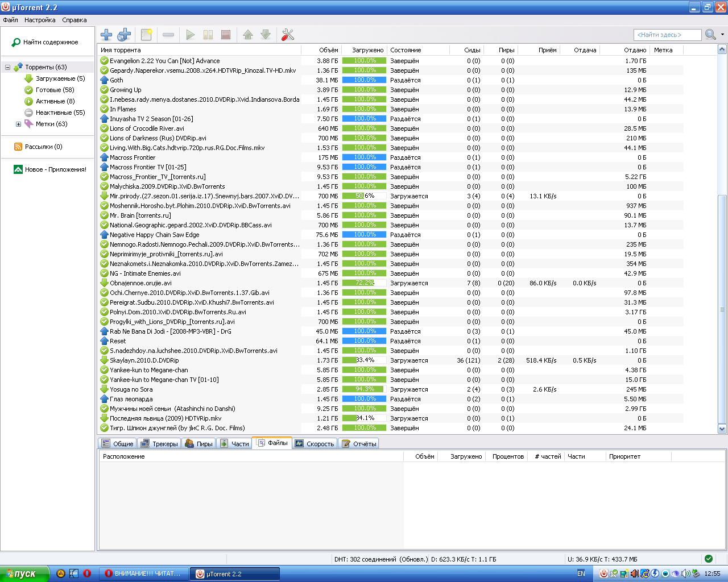
Task: Select Загружаемые (5) category
Action: [x=60, y=78]
